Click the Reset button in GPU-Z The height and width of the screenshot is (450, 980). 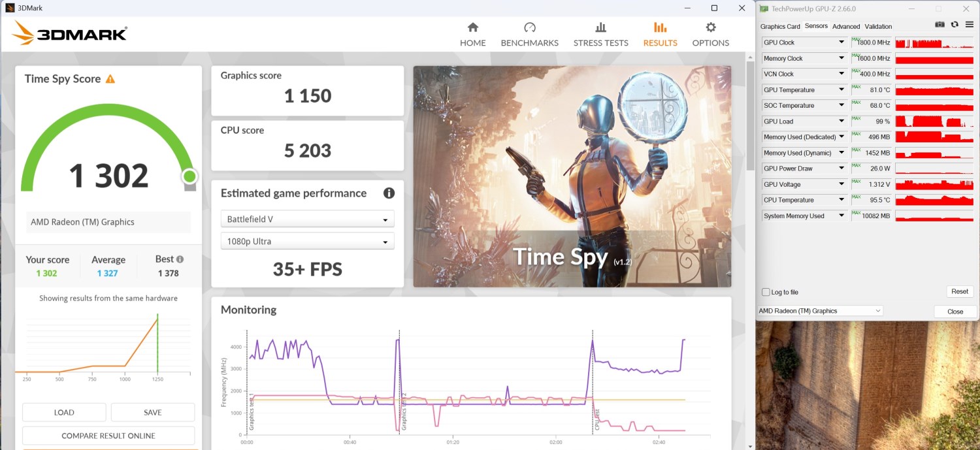pos(960,291)
